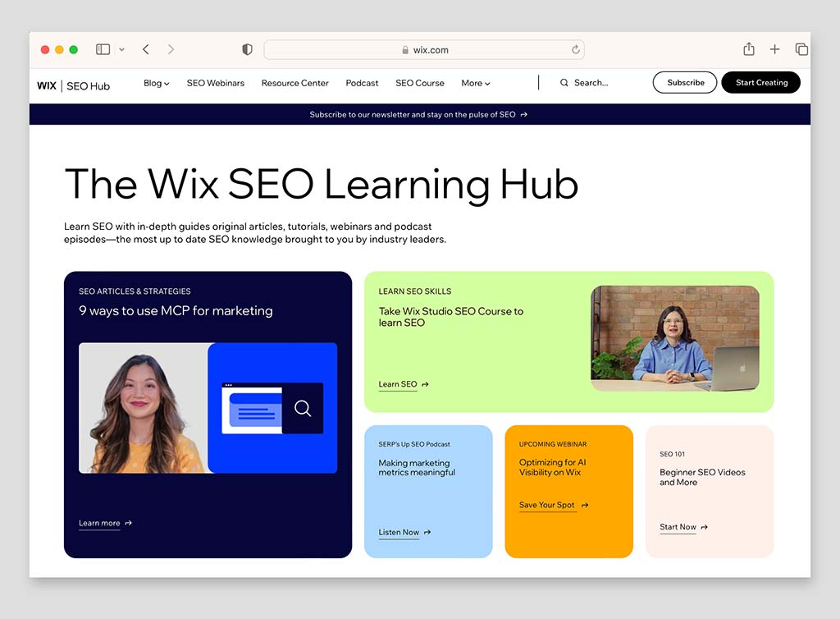The width and height of the screenshot is (840, 619).
Task: Open the SEO Webinars menu item
Action: coord(215,83)
